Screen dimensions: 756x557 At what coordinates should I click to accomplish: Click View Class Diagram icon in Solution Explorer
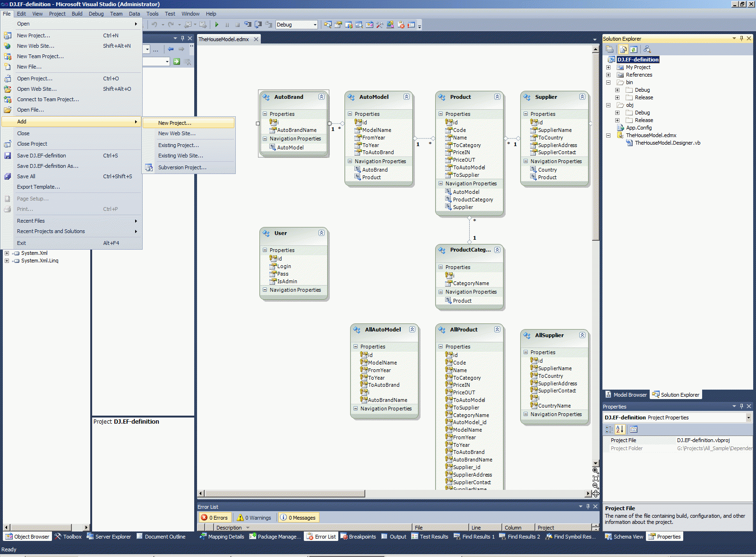pos(647,49)
